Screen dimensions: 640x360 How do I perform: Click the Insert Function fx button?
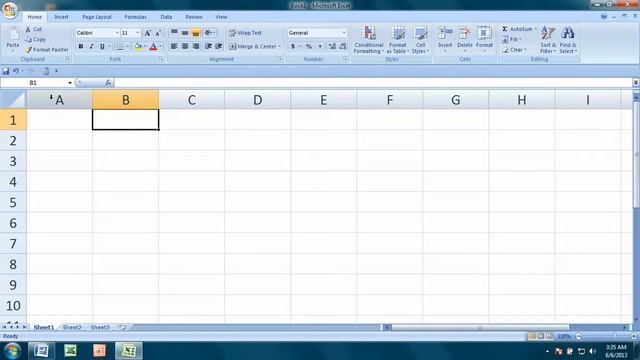tap(108, 83)
